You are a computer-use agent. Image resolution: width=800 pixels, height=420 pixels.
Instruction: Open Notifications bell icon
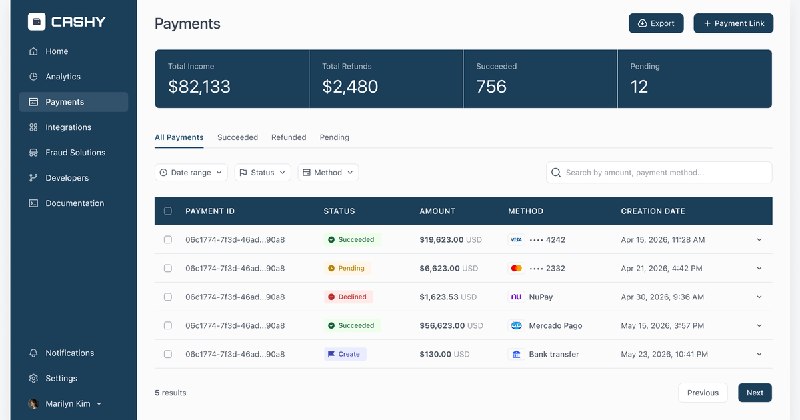pos(33,353)
